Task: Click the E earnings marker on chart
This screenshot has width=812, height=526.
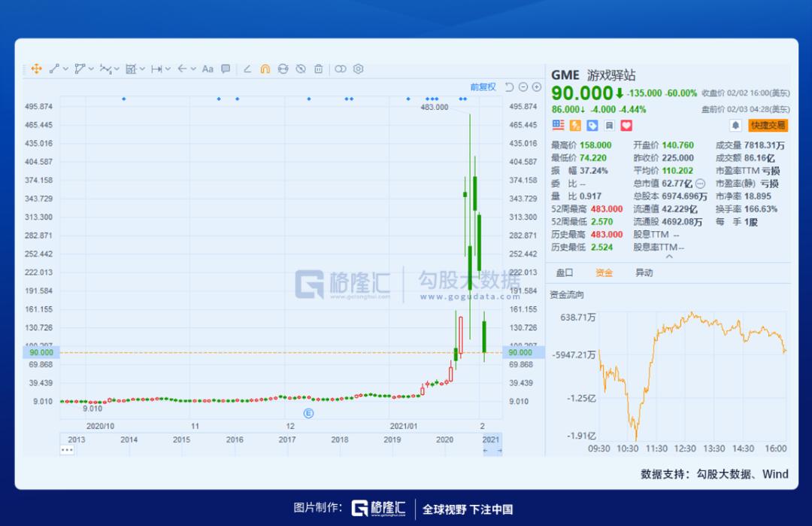Action: point(309,413)
